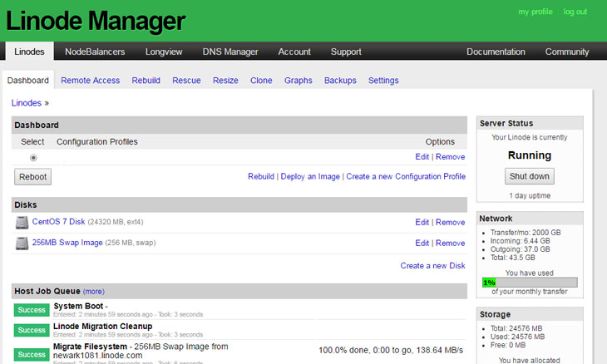
Task: Click the monthly transfer usage progress bar
Action: click(x=530, y=283)
